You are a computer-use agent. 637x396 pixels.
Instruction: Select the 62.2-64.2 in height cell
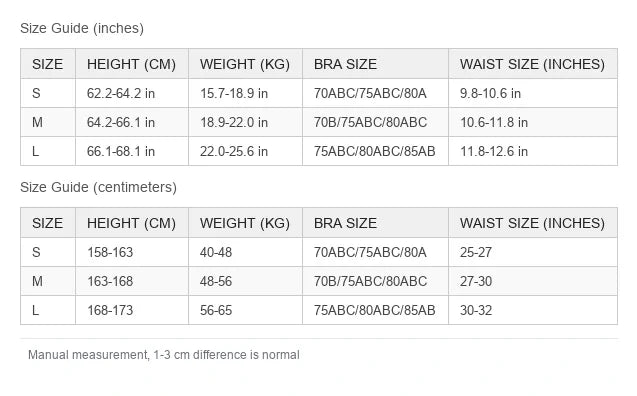(x=132, y=93)
